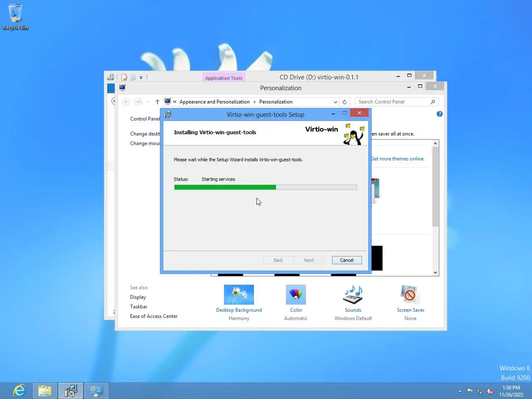The image size is (532, 399).
Task: Click the Personalization forward arrow
Action: (x=138, y=102)
